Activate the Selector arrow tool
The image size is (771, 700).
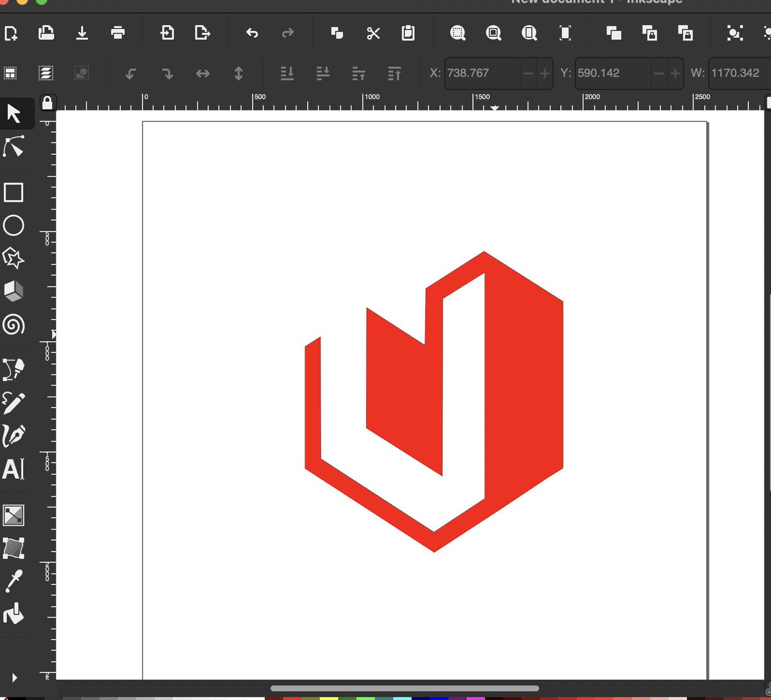pyautogui.click(x=13, y=114)
